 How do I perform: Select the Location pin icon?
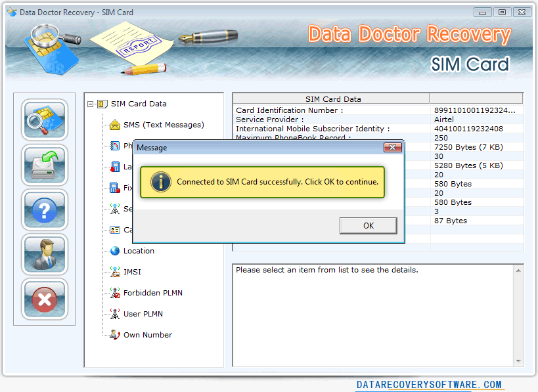[x=113, y=251]
